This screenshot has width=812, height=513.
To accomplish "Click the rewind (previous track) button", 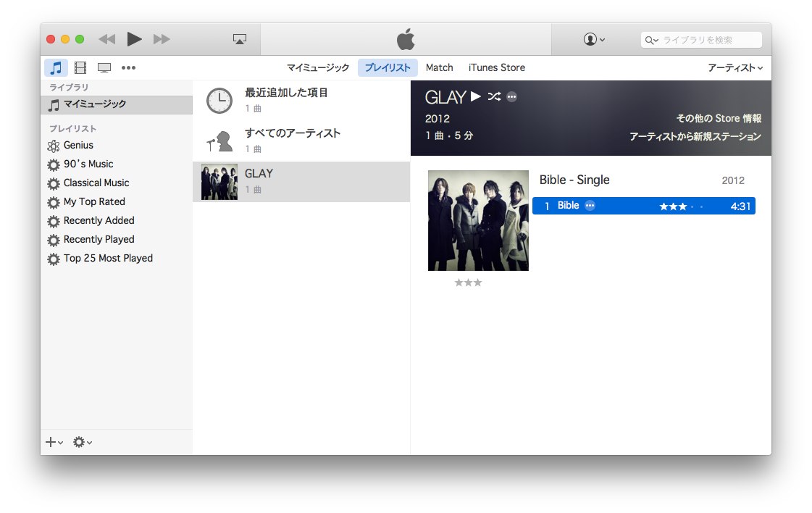I will (107, 39).
